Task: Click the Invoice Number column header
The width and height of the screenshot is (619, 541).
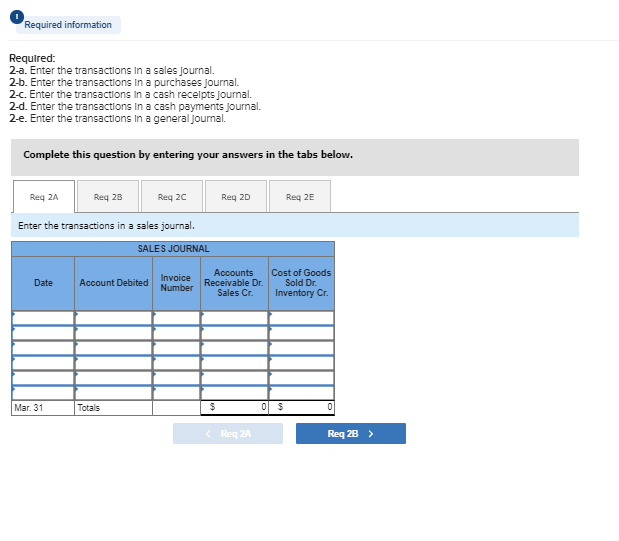Action: click(x=176, y=283)
